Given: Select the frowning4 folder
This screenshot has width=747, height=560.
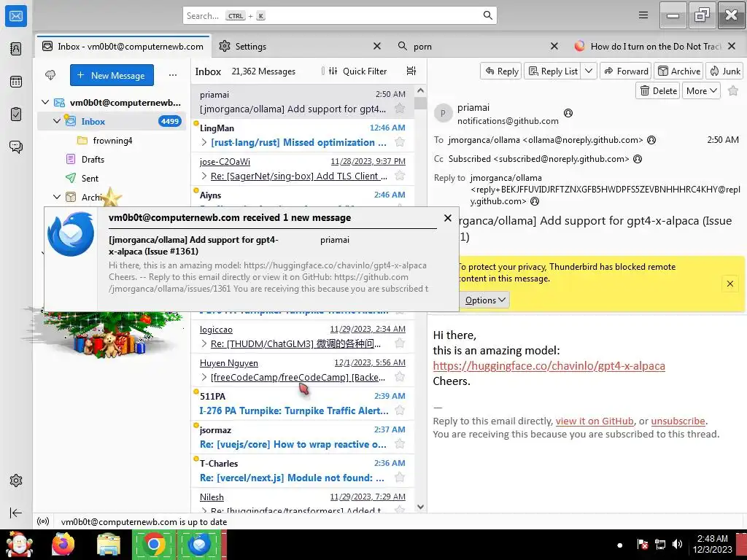Looking at the screenshot, I should pyautogui.click(x=112, y=141).
